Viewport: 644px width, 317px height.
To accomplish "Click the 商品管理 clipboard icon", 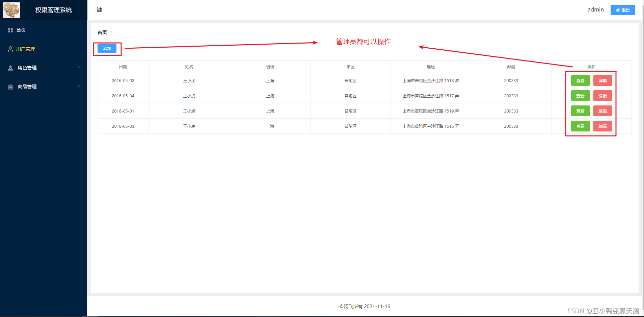I will pos(10,87).
